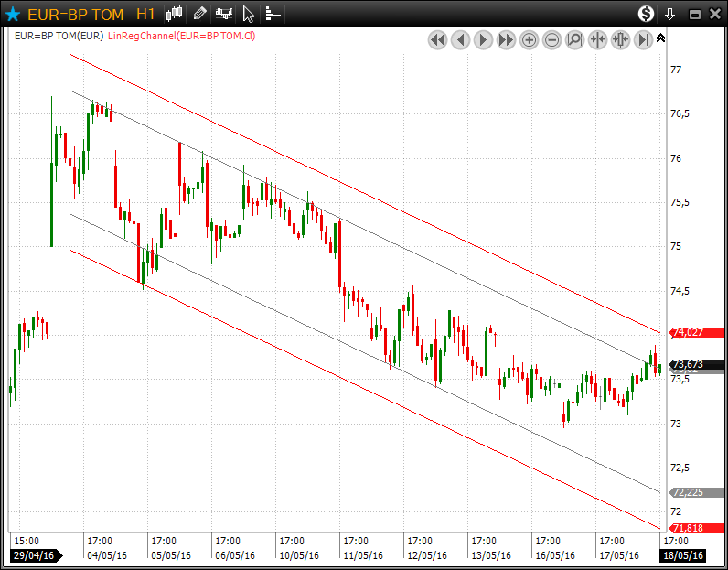
Task: Fast-forward chart with double-right arrows
Action: tap(506, 39)
